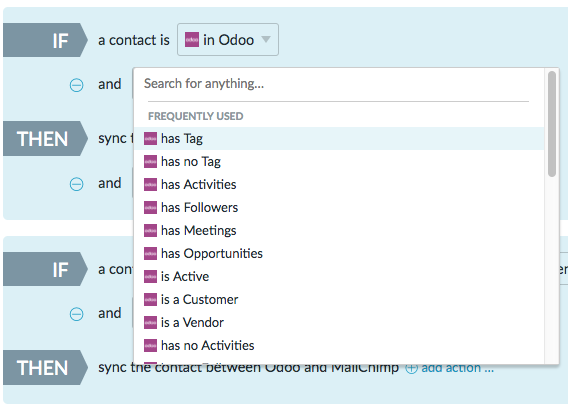Screen dimensions: 568x411
Task: Click Odoo logo in 'in Odoo' dropdown
Action: click(192, 39)
